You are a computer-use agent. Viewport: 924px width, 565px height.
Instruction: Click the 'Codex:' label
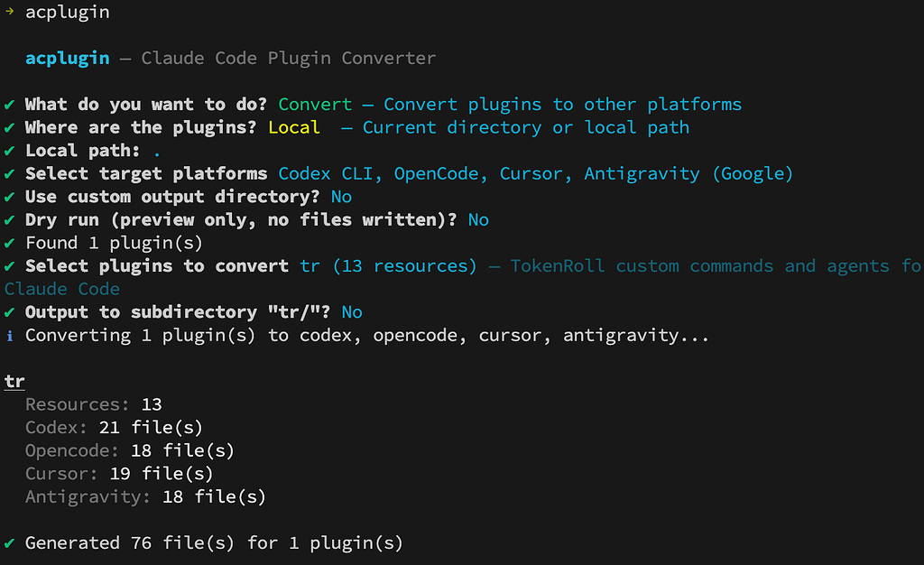tap(56, 427)
